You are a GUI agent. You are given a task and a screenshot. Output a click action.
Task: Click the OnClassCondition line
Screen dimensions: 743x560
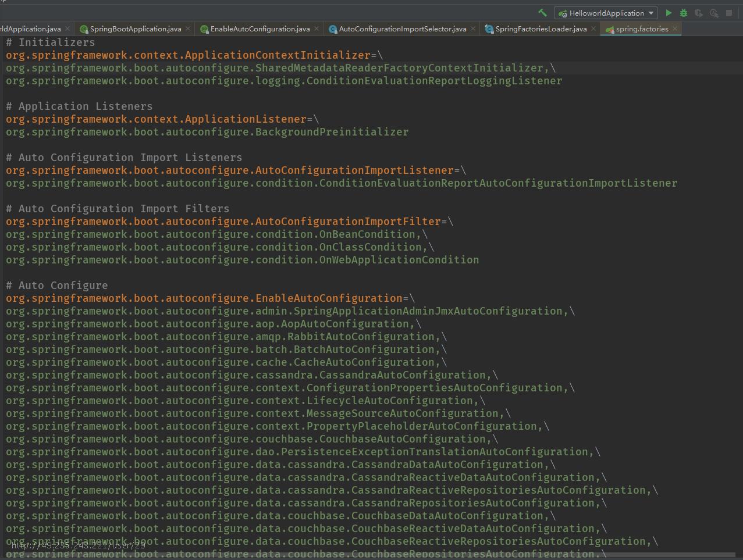point(220,247)
